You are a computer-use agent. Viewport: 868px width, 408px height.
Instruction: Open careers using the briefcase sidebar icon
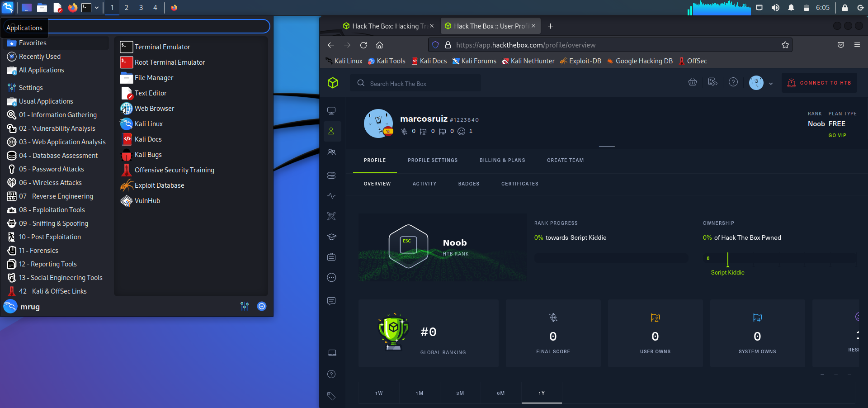click(x=332, y=256)
